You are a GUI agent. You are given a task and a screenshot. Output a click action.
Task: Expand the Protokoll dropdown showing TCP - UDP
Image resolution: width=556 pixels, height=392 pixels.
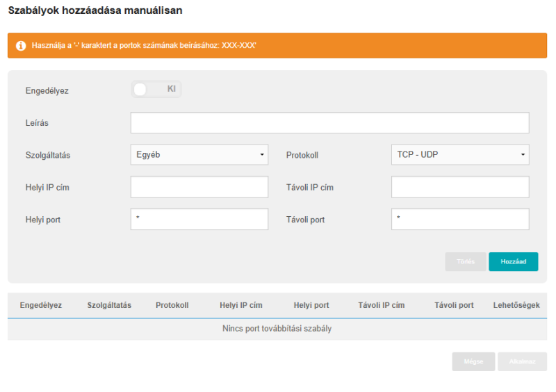[x=459, y=155]
